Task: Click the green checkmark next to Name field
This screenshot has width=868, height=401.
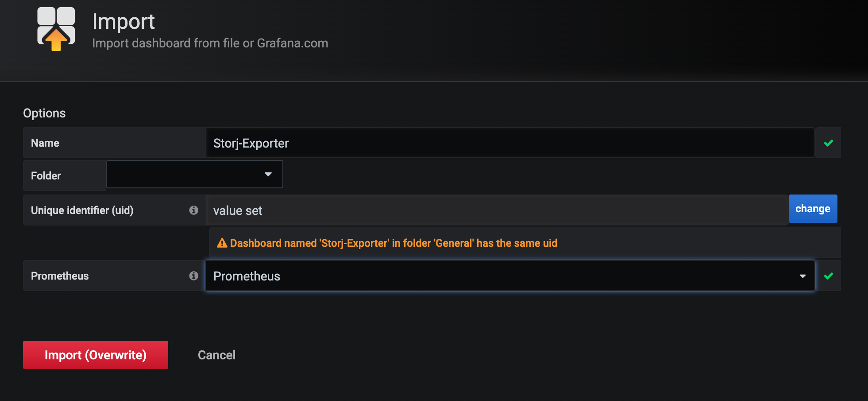Action: 829,143
